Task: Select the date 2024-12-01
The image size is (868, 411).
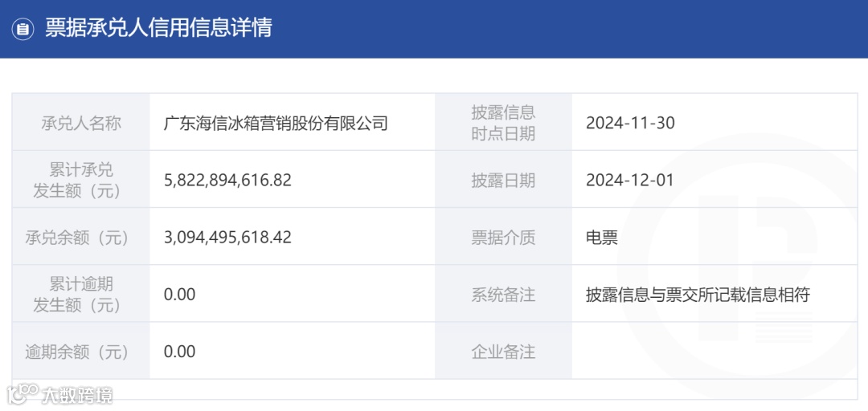Action: [x=630, y=181]
